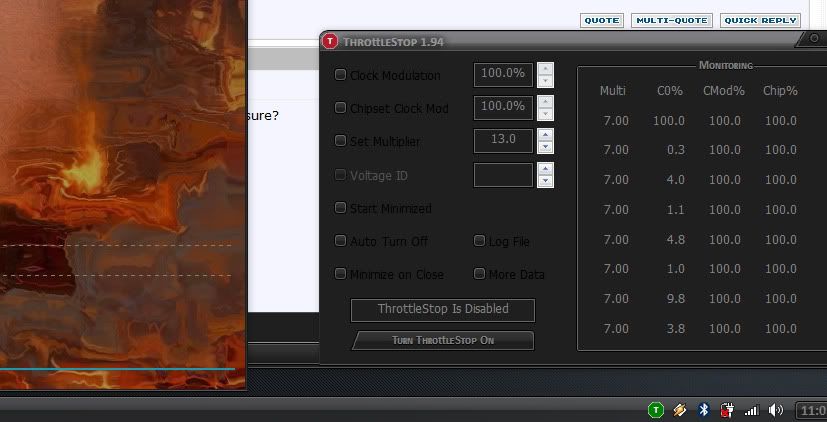827x422 pixels.
Task: Enable the Chipset Clock Mod checkbox
Action: click(x=340, y=108)
